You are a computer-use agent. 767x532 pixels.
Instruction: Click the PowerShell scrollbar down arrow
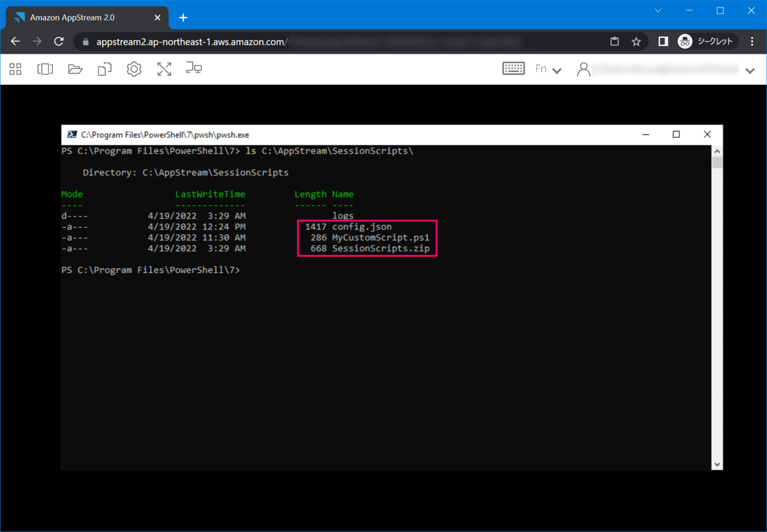click(717, 465)
